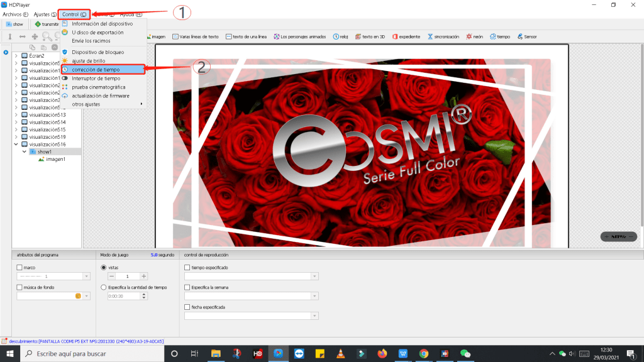Click the zoom percentage pill on canvas

point(619,236)
